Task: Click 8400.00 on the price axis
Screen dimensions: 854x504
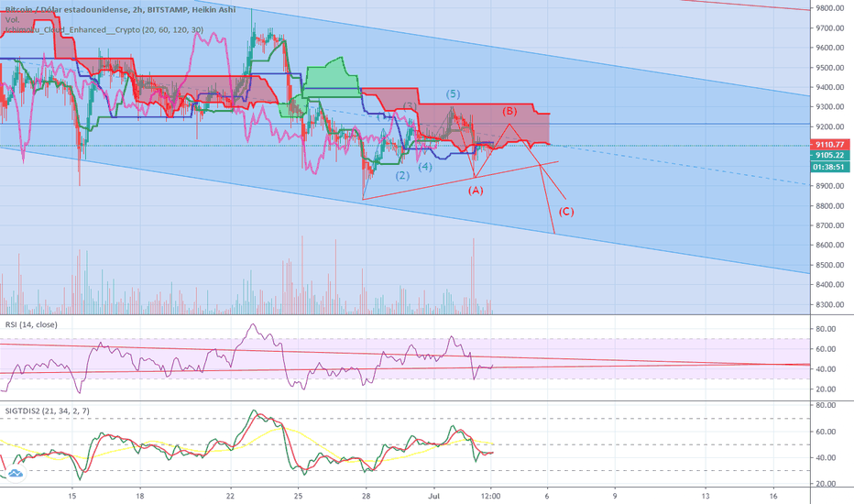Action: tap(829, 285)
